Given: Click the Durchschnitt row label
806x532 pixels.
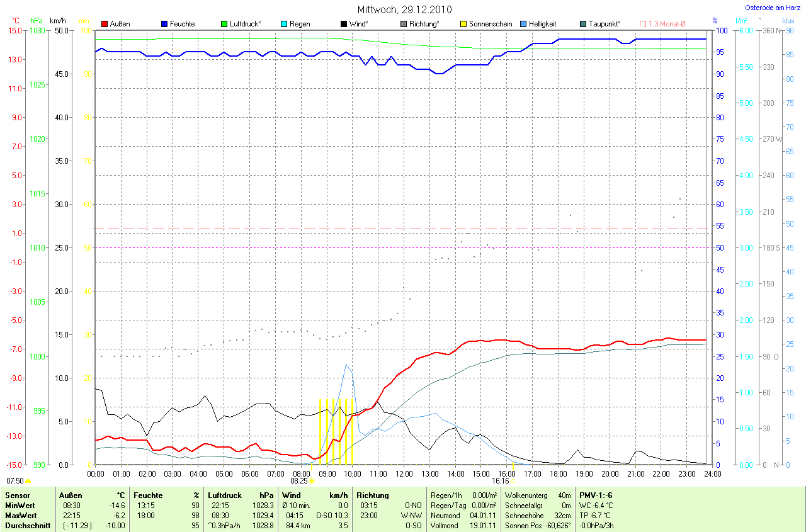Looking at the screenshot, I should 28,526.
